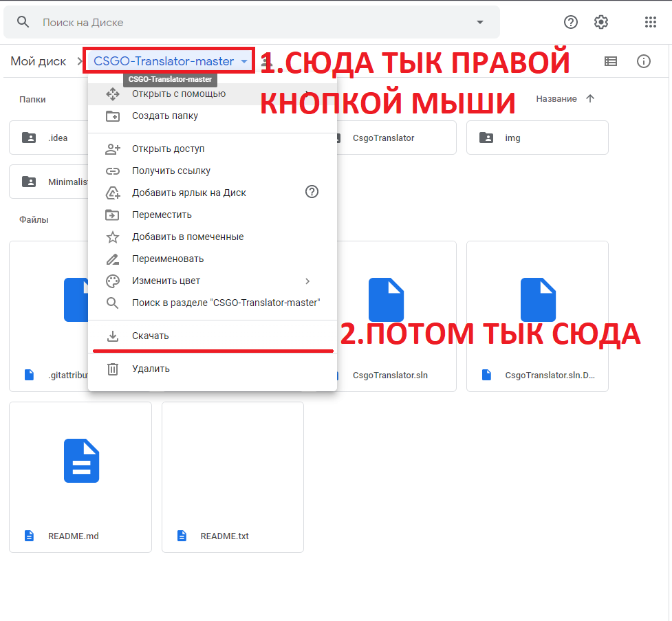Viewport: 672px width, 621px height.
Task: Click README.md document icon beside name
Action: click(x=29, y=536)
